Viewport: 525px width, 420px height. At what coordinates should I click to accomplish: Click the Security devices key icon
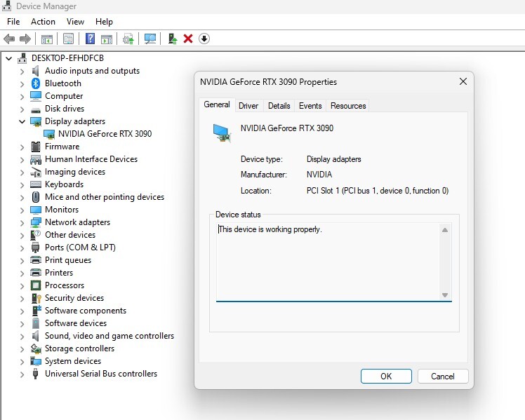click(36, 298)
